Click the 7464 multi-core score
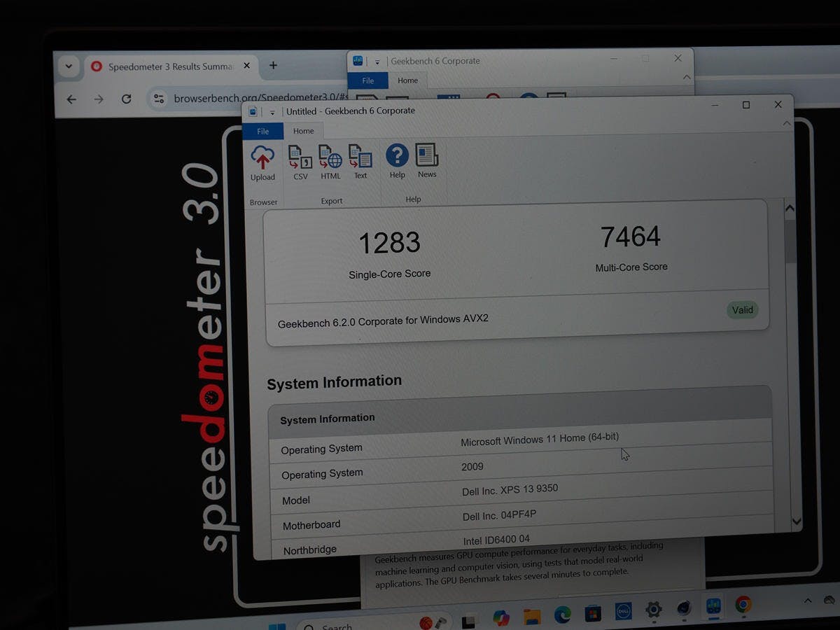This screenshot has width=840, height=630. (x=631, y=237)
